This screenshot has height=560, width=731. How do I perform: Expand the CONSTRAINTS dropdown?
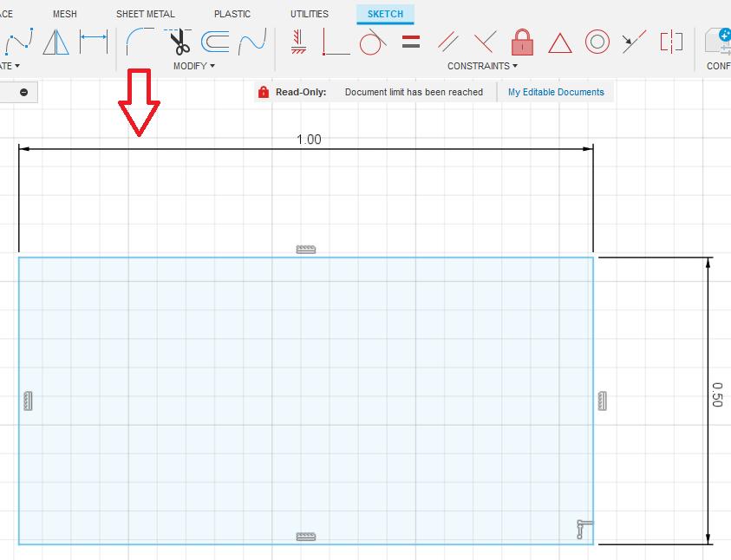(482, 66)
